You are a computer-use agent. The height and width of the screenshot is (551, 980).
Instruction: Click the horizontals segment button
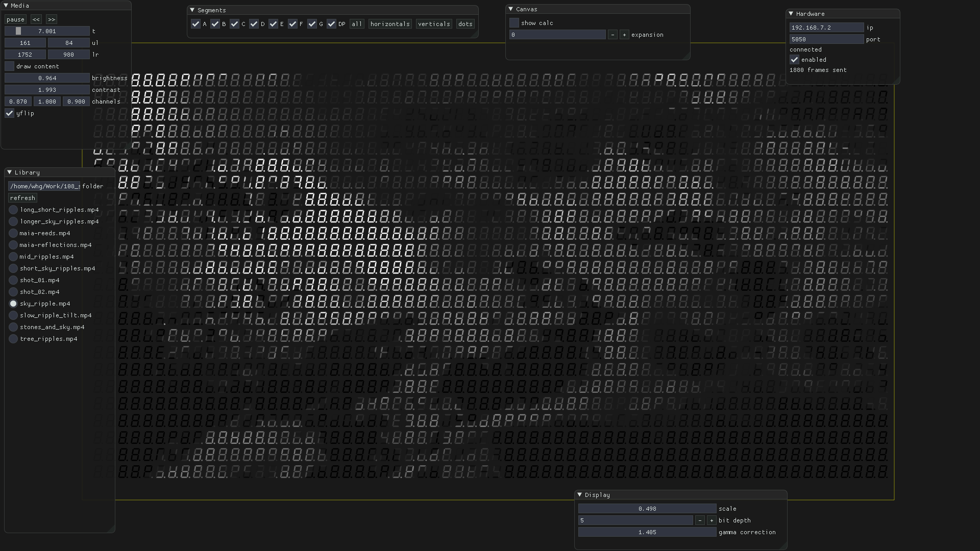[x=390, y=24]
